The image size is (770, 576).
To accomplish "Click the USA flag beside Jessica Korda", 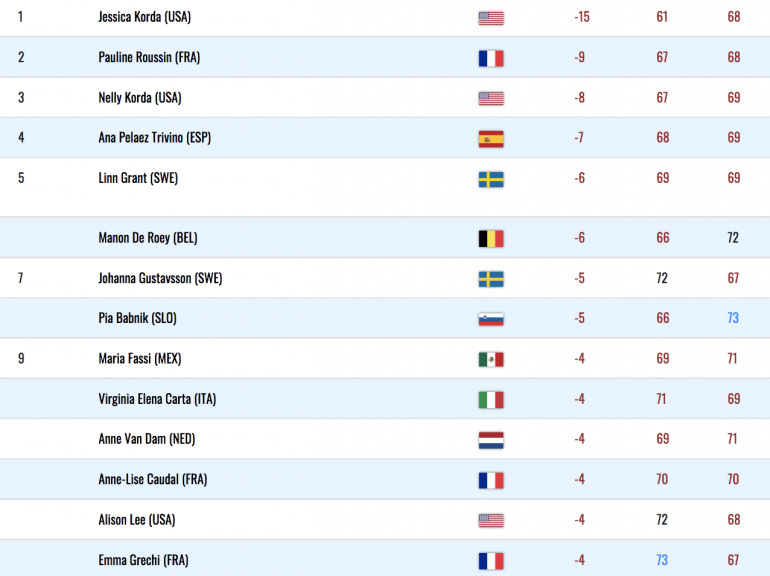I will 491,18.
